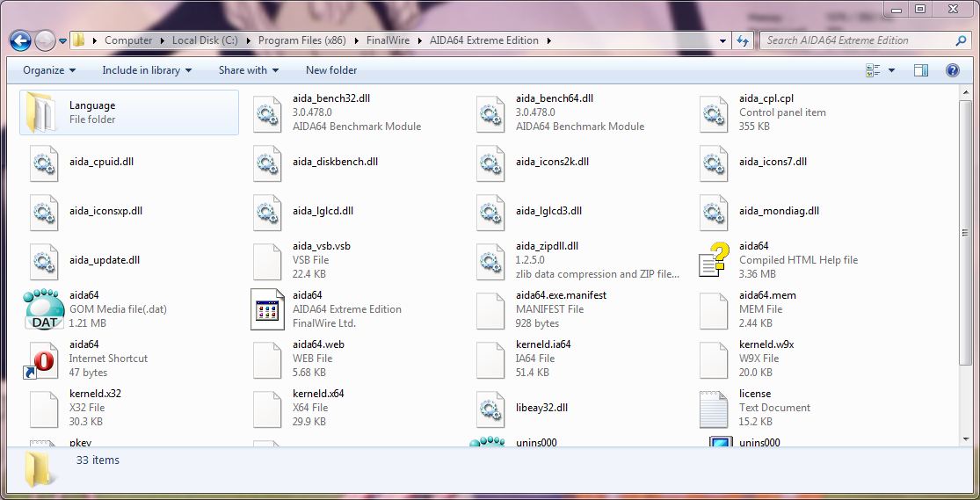Refresh the AIDA64 Extreme Edition folder view

[x=743, y=40]
